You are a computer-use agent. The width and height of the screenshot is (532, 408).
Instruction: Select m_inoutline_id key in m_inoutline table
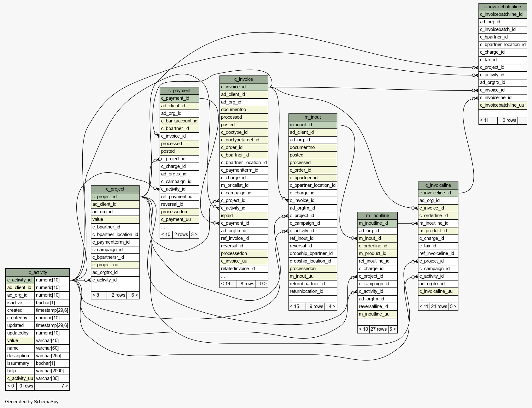[377, 223]
